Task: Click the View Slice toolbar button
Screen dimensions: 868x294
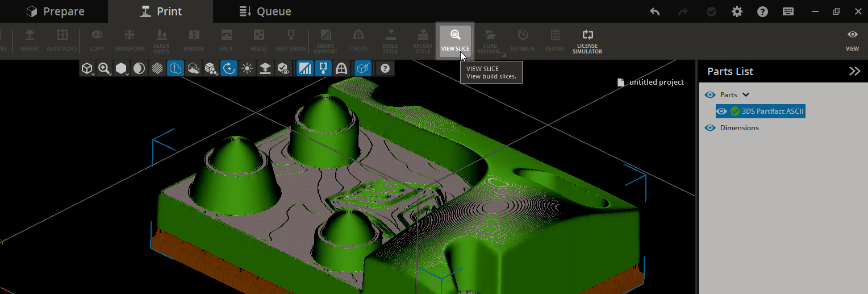Action: 455,41
